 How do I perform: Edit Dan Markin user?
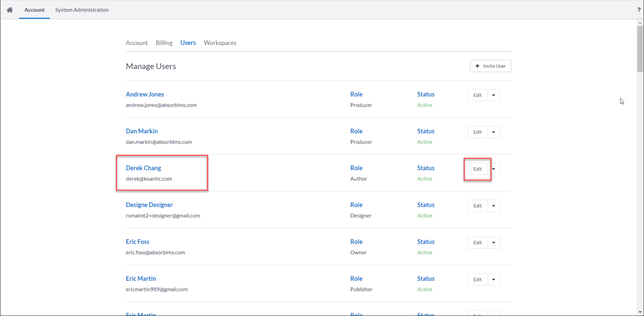pyautogui.click(x=478, y=132)
